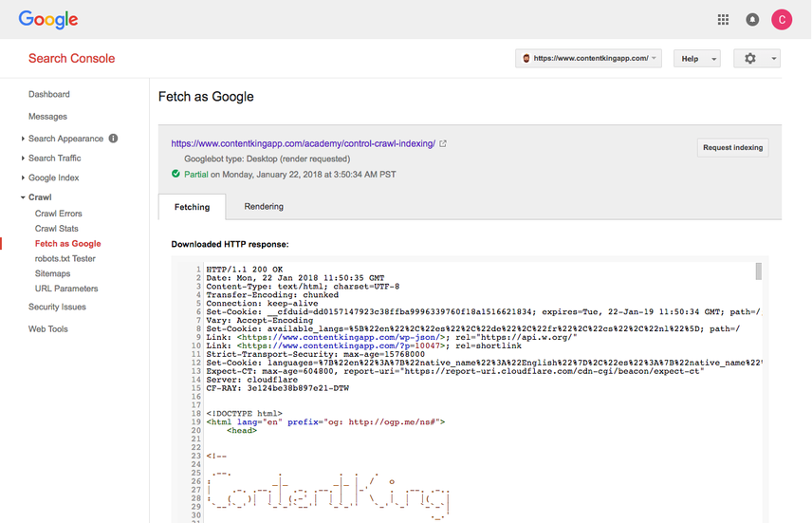Click the Partial status link
The height and width of the screenshot is (523, 812).
tap(196, 174)
